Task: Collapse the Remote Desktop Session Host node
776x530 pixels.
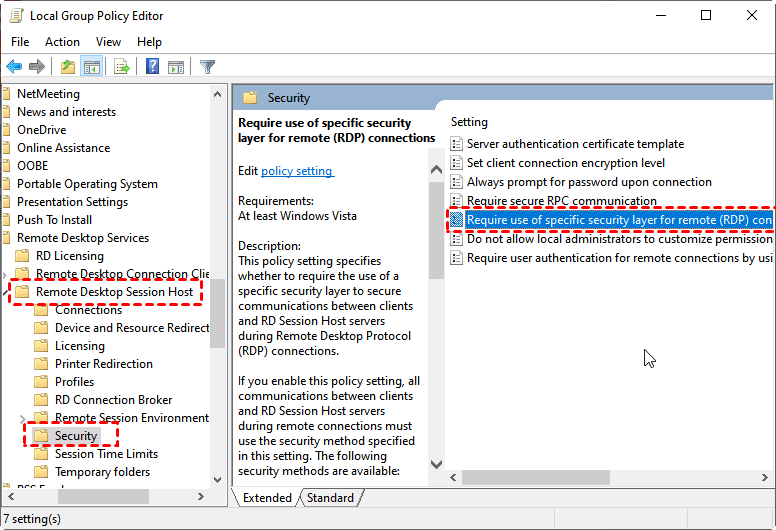Action: [5, 292]
